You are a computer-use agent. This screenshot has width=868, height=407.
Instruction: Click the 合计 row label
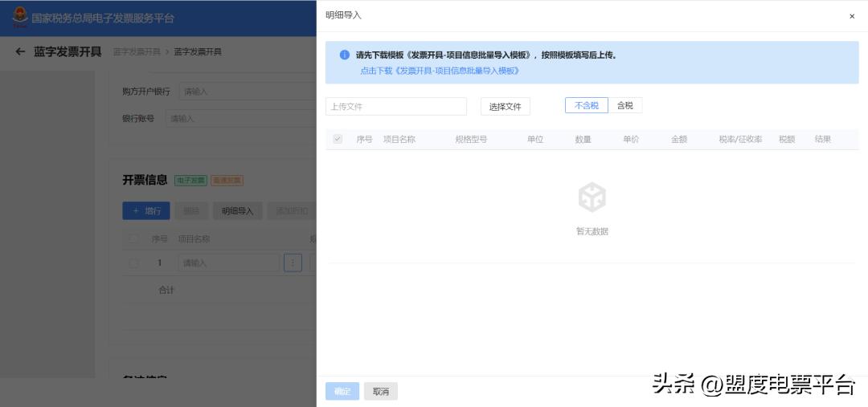pos(166,290)
